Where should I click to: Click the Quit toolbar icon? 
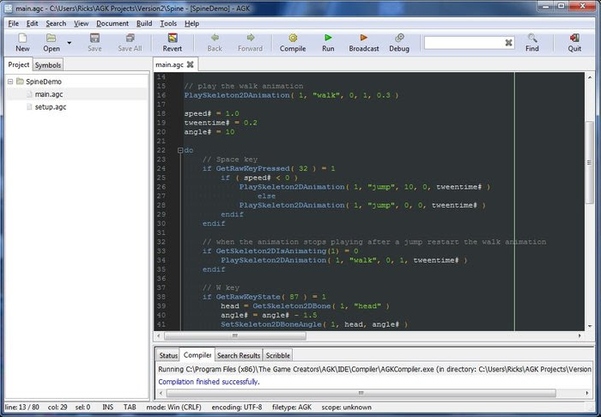point(575,38)
